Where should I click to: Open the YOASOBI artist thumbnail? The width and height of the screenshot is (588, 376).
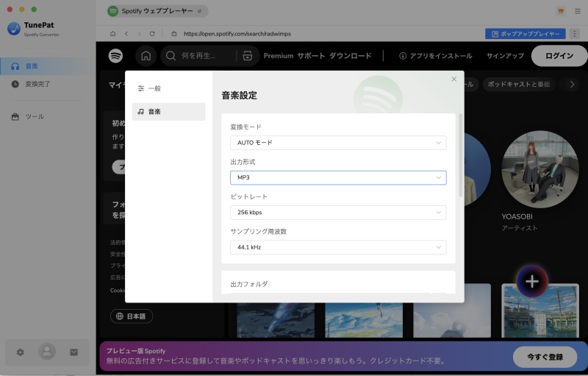[540, 169]
